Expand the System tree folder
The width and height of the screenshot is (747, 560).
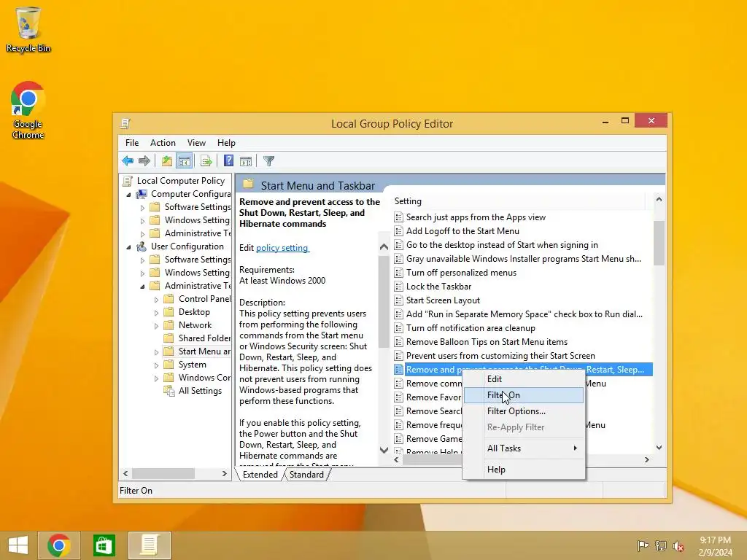156,365
